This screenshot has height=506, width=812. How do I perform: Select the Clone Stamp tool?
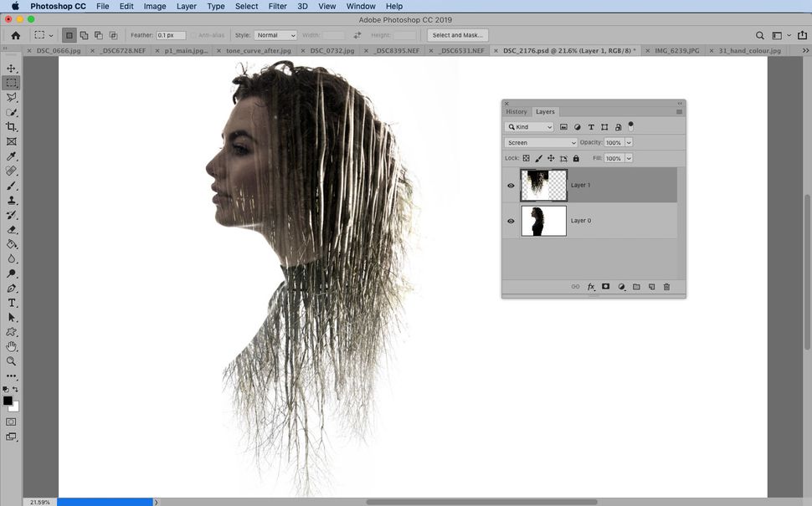[11, 201]
